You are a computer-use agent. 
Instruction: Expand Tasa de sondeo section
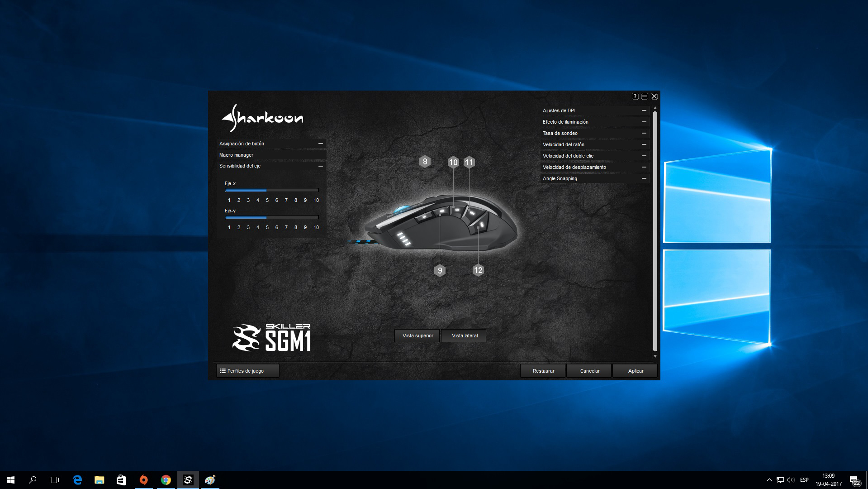[595, 133]
